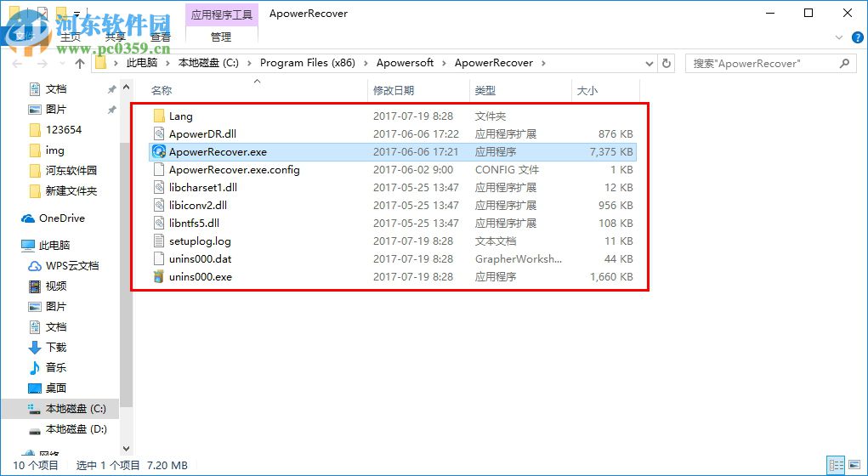Jump to Program Files (x86) breadcrumb
The width and height of the screenshot is (868, 476).
coord(307,63)
